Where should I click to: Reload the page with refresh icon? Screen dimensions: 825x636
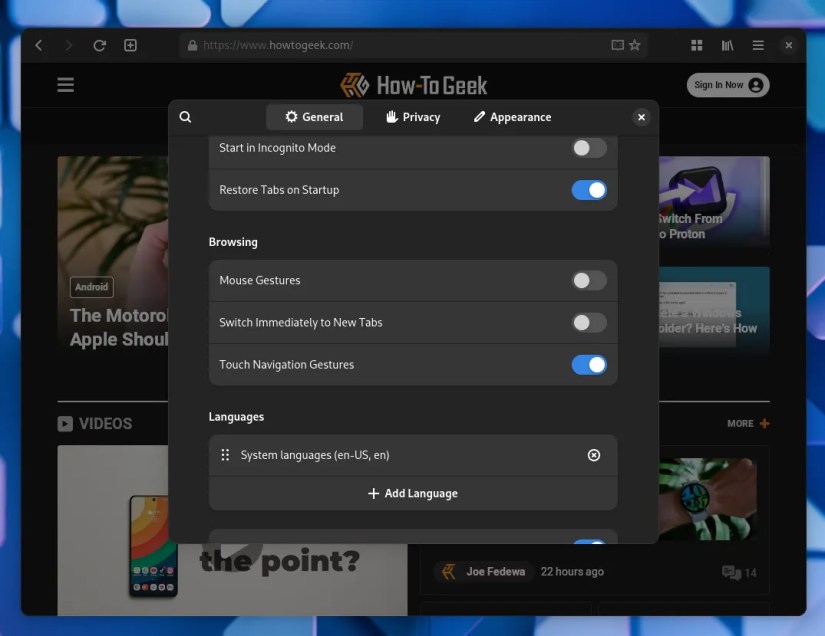click(99, 45)
